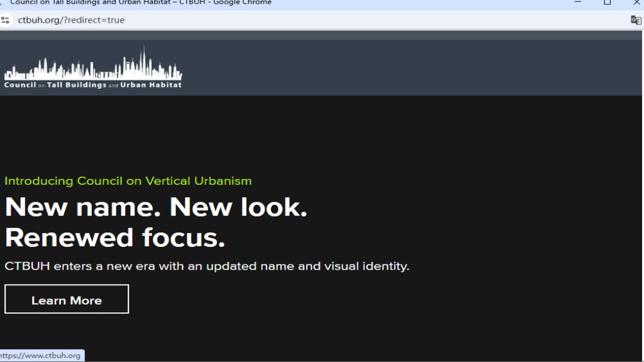Minimize the Chrome browser window
The image size is (644, 362).
click(577, 2)
